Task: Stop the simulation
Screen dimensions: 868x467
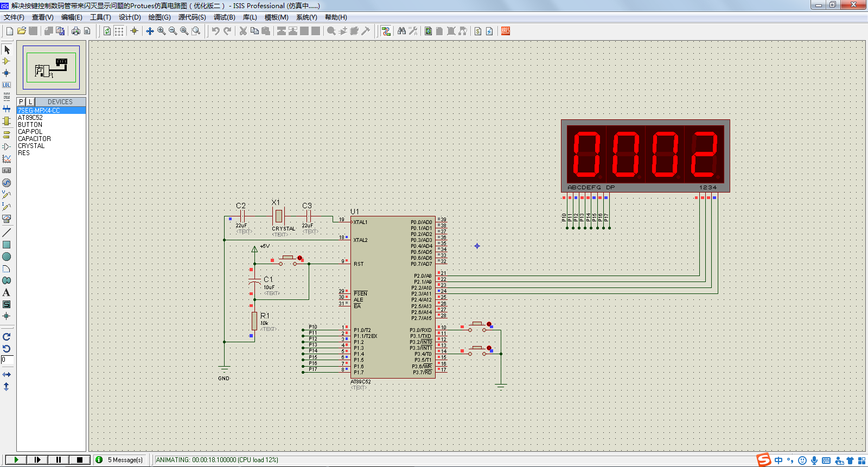Action: [80, 459]
